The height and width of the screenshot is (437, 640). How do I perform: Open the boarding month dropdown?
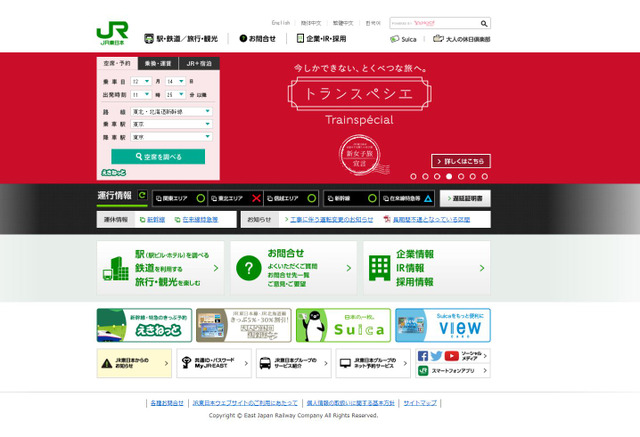click(137, 81)
